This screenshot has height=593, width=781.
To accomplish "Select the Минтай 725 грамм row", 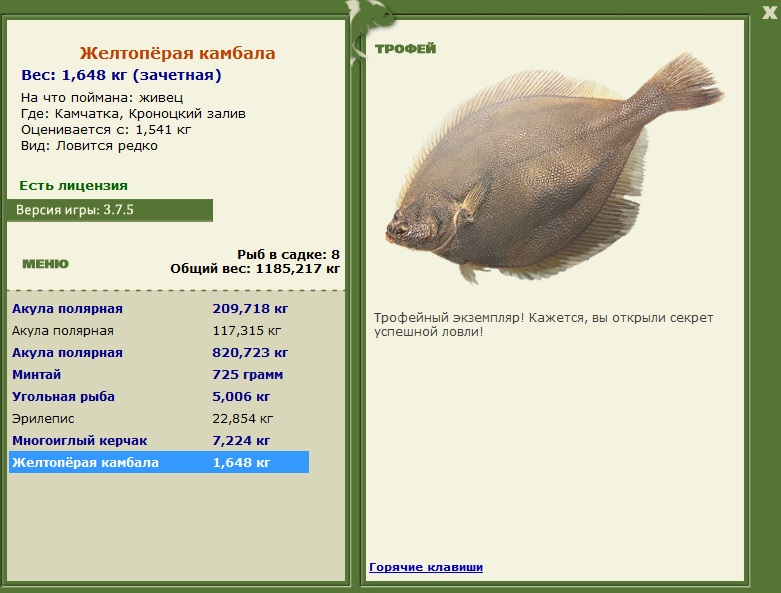I will [159, 374].
